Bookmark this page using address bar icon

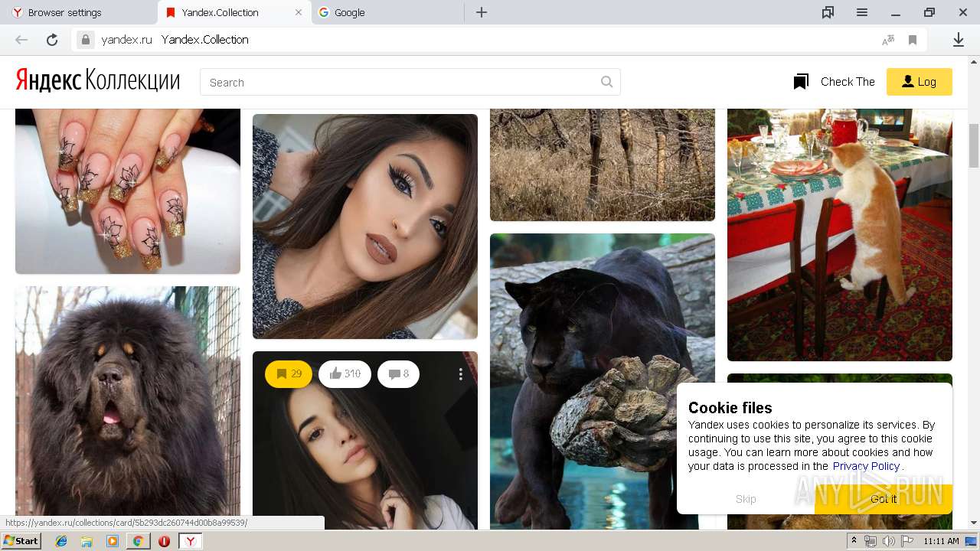click(x=913, y=40)
